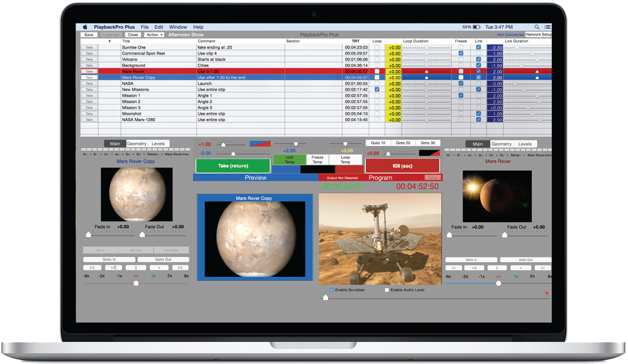Play the right Mars Rover clip forward

tap(521, 268)
